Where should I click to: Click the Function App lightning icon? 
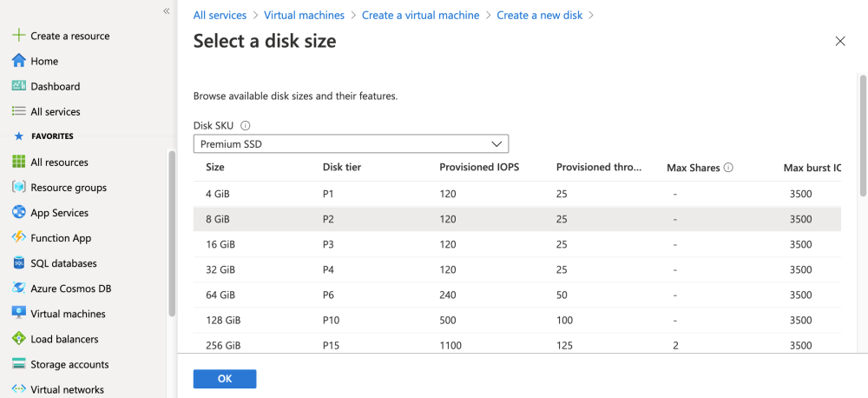[19, 237]
